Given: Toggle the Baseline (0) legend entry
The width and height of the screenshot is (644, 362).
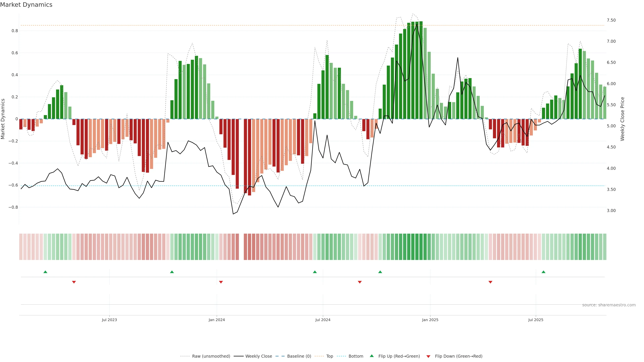Looking at the screenshot, I should [x=299, y=356].
